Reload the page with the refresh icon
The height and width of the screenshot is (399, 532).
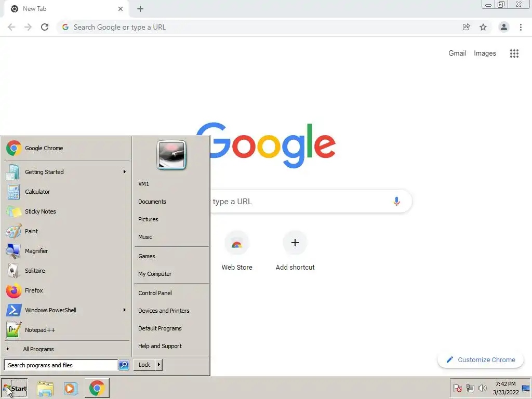click(45, 27)
